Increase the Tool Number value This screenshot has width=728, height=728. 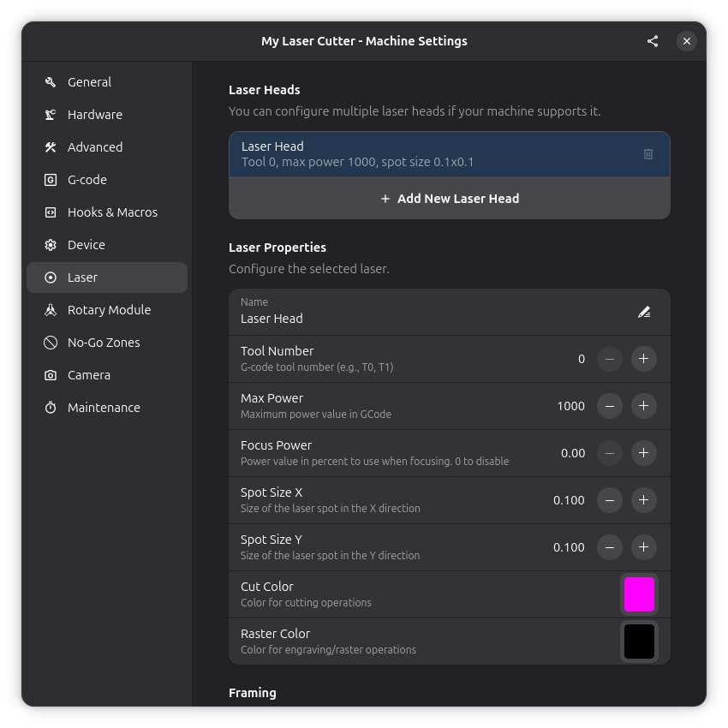(643, 359)
